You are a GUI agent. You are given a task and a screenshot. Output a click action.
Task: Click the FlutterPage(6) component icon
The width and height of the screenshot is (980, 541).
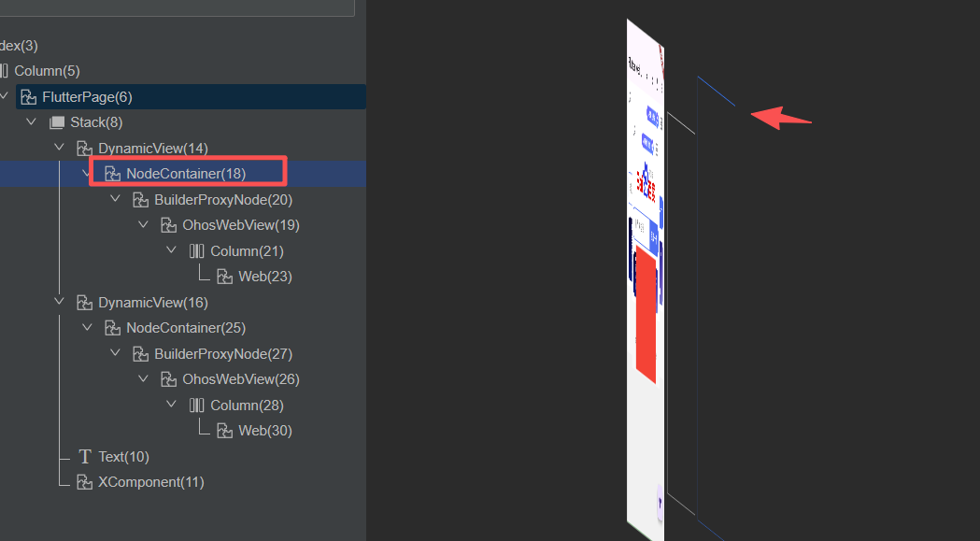point(28,97)
